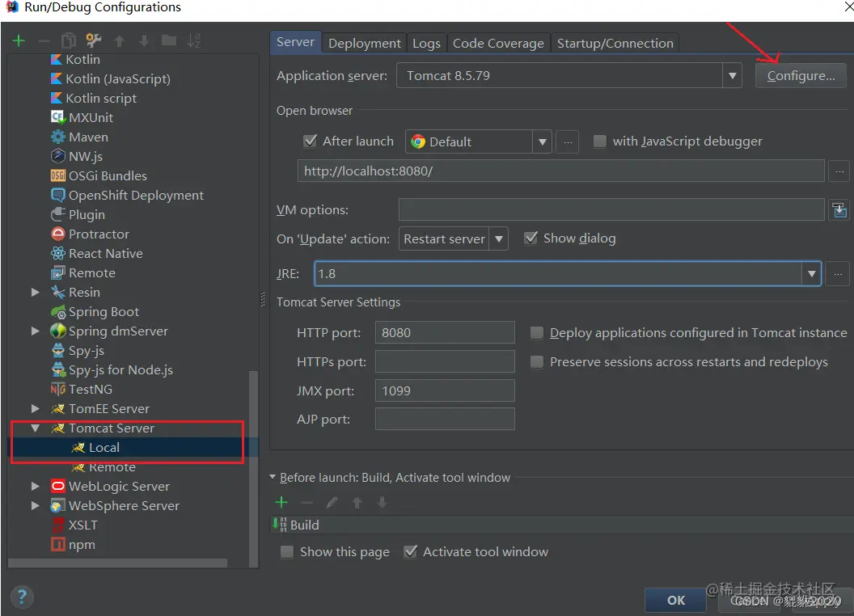854x616 pixels.
Task: Switch to the Code Coverage tab
Action: [498, 43]
